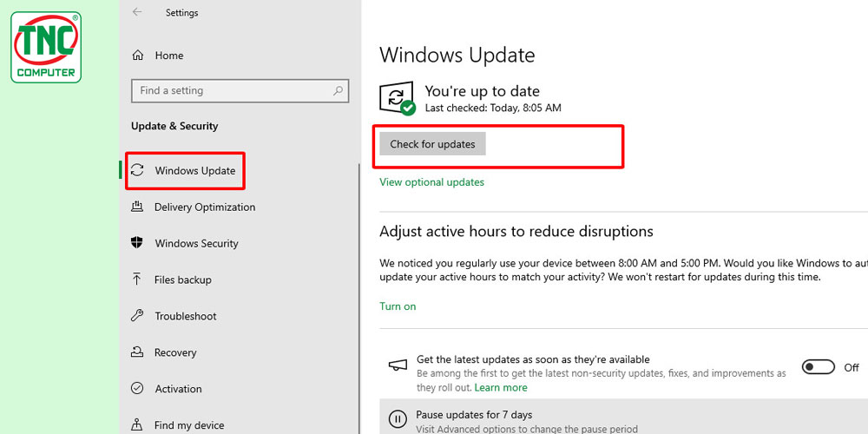Click the Settings window title text

click(x=181, y=12)
